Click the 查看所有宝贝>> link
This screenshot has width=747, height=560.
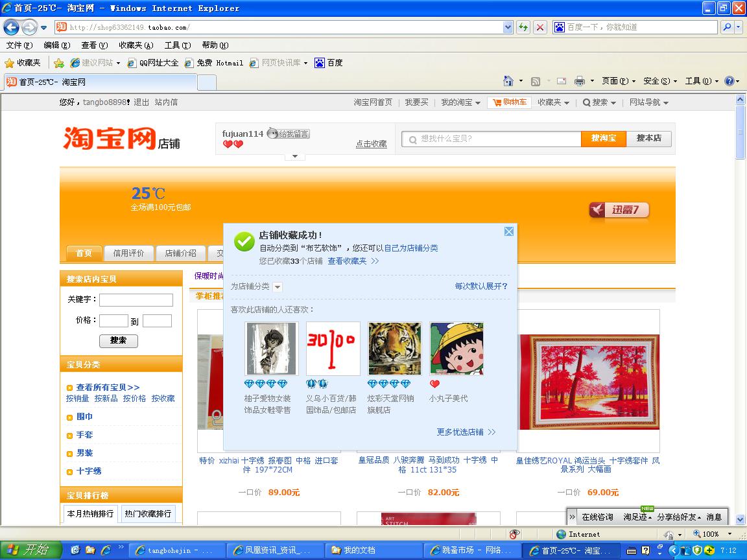pyautogui.click(x=108, y=388)
